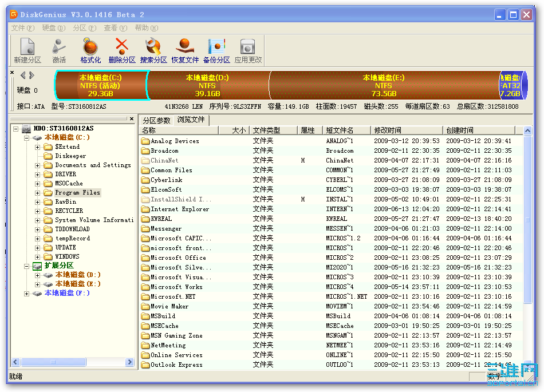
Task: Click the Movie Maker folder icon
Action: (x=145, y=306)
